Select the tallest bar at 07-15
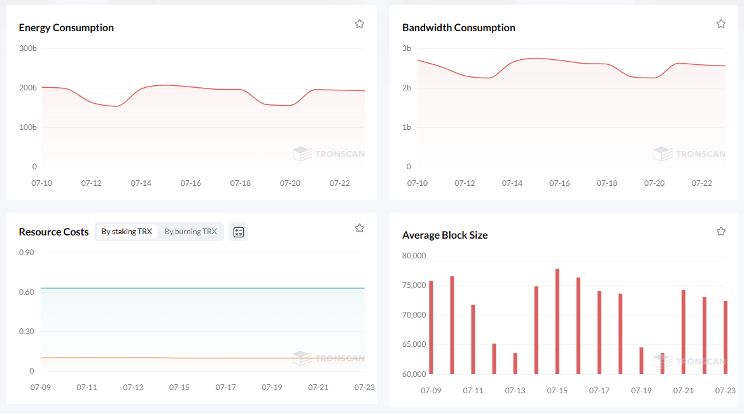 pyautogui.click(x=557, y=322)
